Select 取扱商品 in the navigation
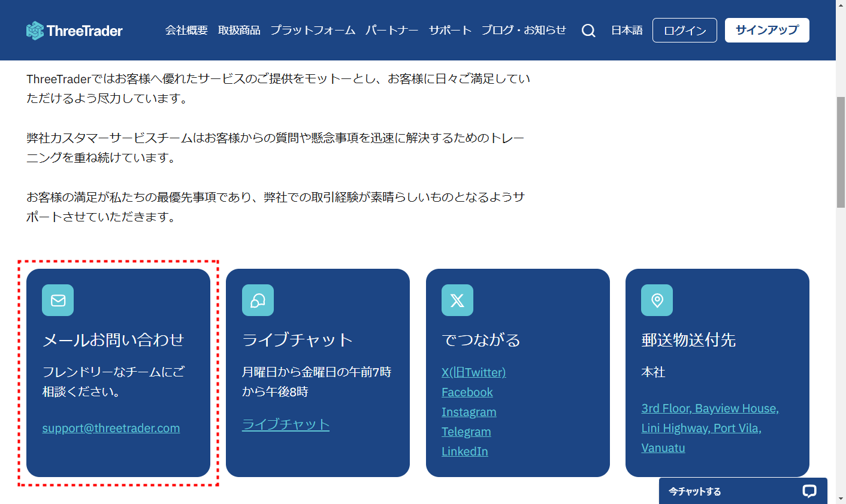The width and height of the screenshot is (846, 504). coord(239,30)
